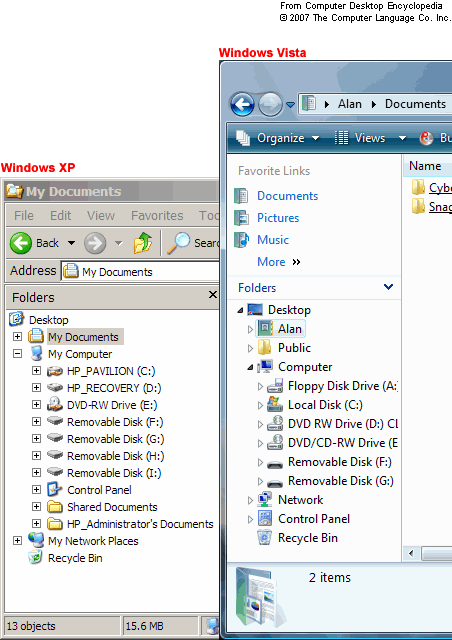Click the green Back arrow in Windows XP
The width and height of the screenshot is (452, 640).
click(20, 243)
